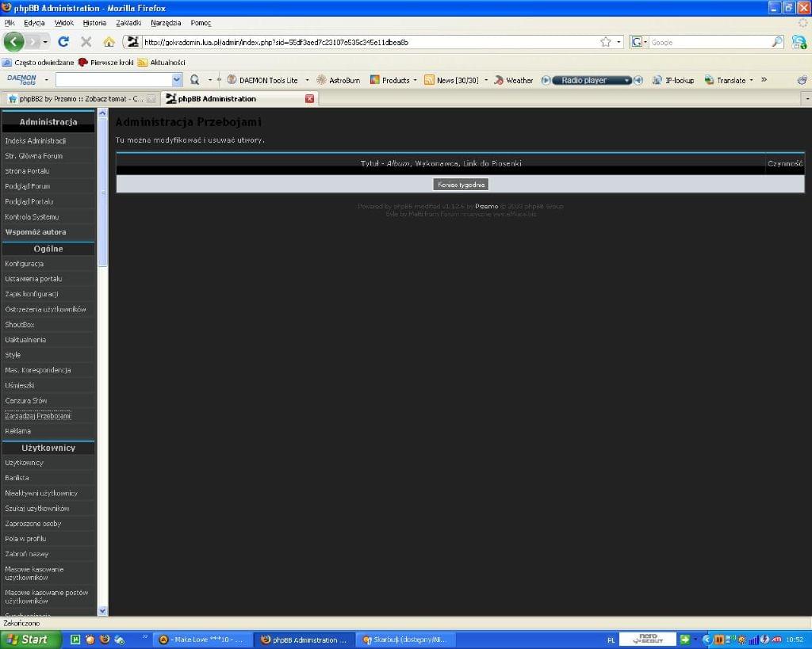This screenshot has width=812, height=649.
Task: Open the list-all-tabs dropdown arrow
Action: click(806, 98)
